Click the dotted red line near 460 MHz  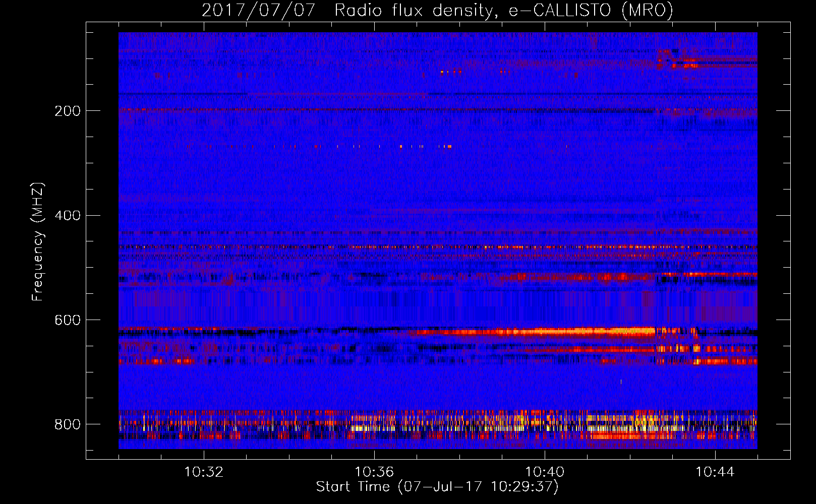tap(438, 247)
